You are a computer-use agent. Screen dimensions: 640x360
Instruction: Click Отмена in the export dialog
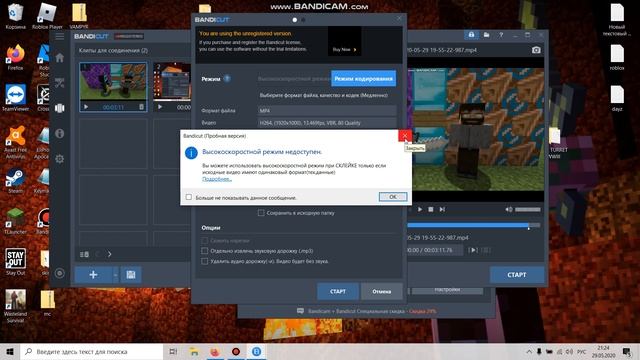coord(382,291)
